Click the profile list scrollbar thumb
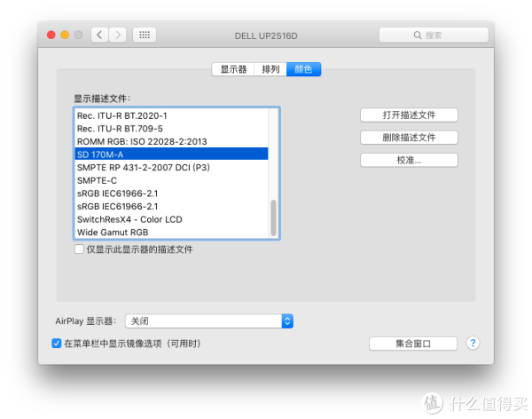Image resolution: width=532 pixels, height=419 pixels. (x=273, y=217)
